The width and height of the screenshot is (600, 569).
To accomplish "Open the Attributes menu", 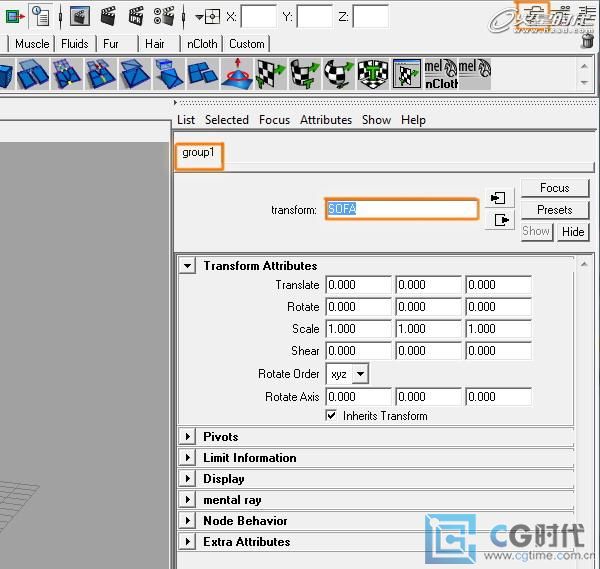I will coord(326,120).
